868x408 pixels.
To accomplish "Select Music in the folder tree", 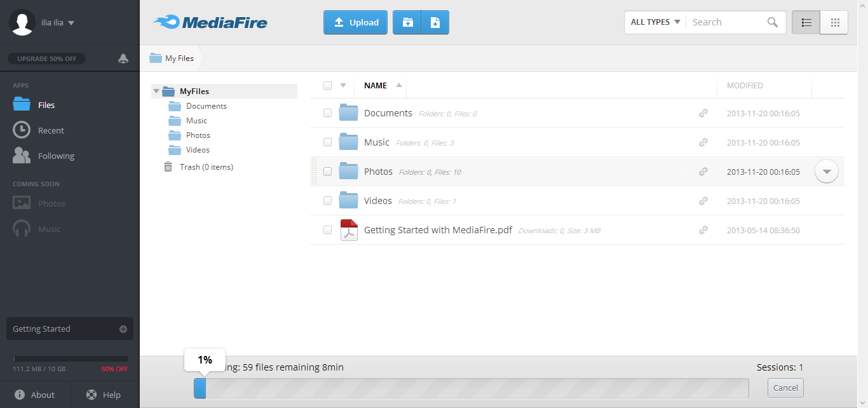I will click(x=196, y=121).
